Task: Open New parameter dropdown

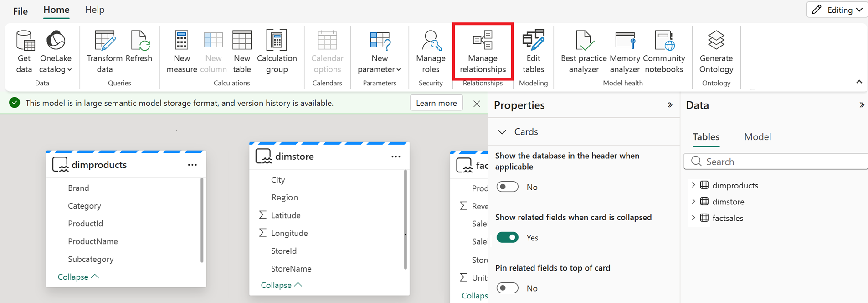Action: (x=380, y=52)
